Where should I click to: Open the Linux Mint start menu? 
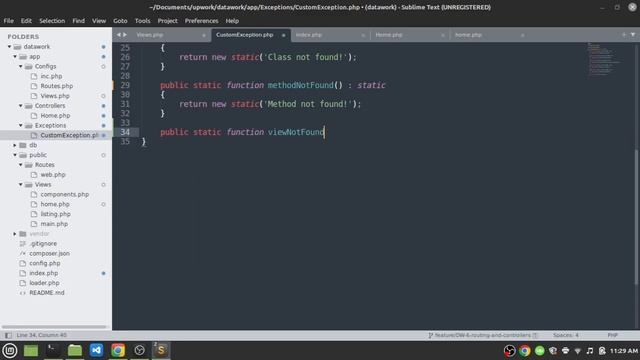(10, 350)
